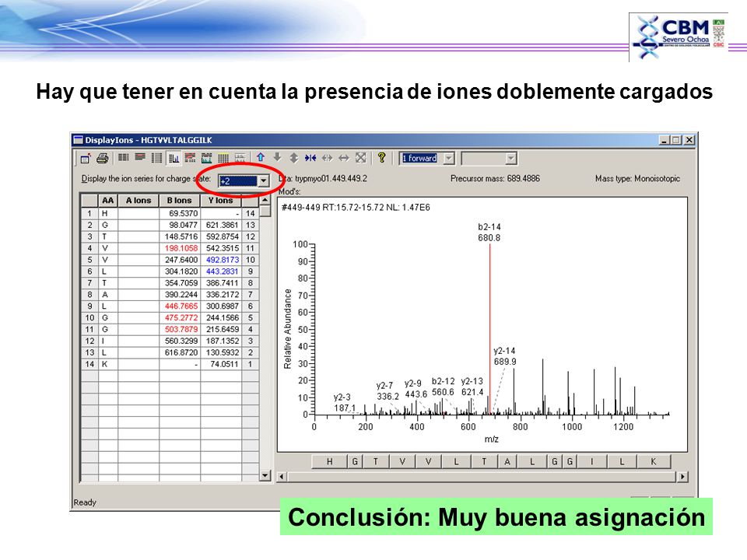
Task: Select the B ion value 616.8720
Action: pos(180,352)
